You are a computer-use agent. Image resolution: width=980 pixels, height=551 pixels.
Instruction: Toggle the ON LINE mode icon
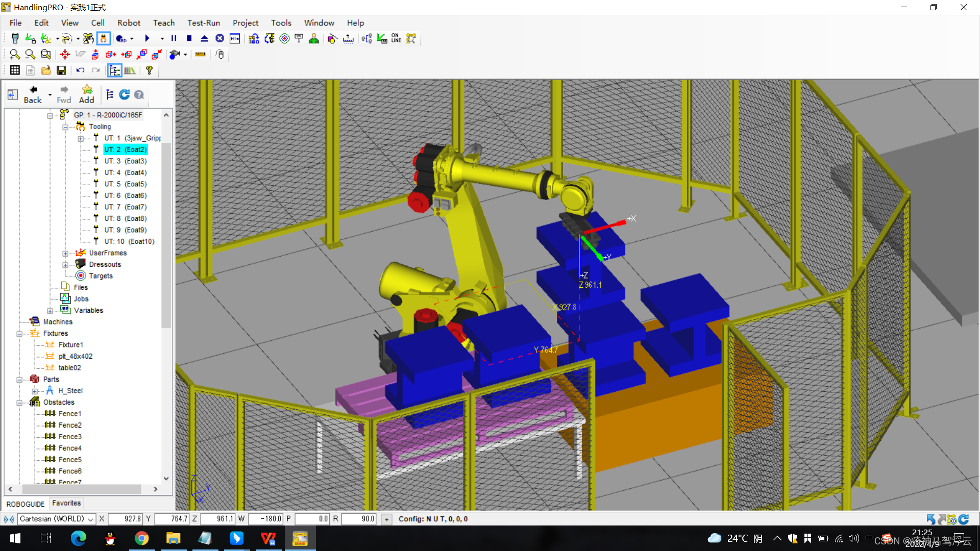396,39
